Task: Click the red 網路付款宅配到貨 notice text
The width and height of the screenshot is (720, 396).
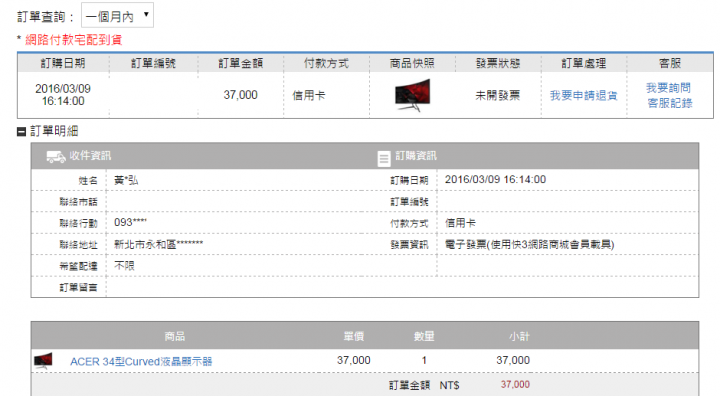Action: pos(73,40)
